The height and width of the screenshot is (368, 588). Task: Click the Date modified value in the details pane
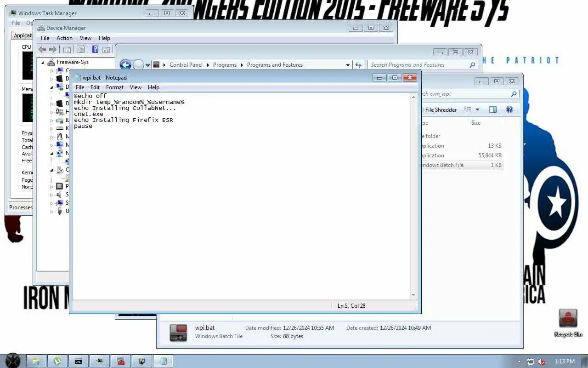tap(309, 328)
